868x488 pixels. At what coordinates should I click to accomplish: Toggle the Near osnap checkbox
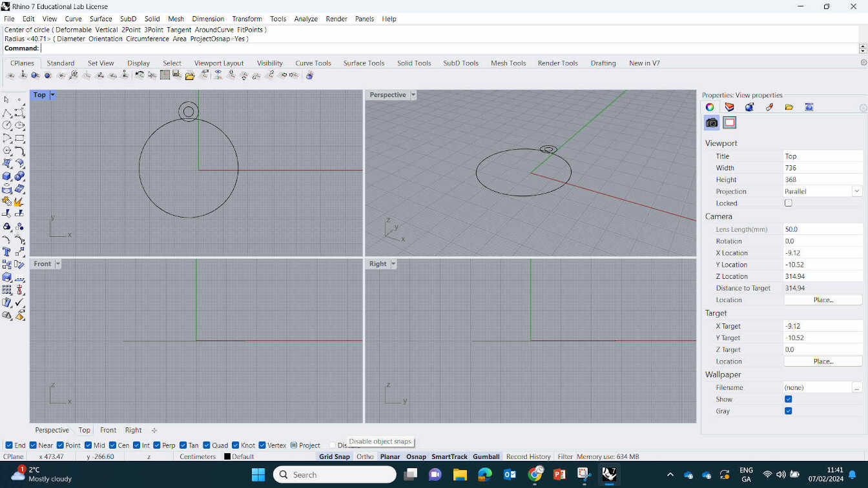(33, 445)
